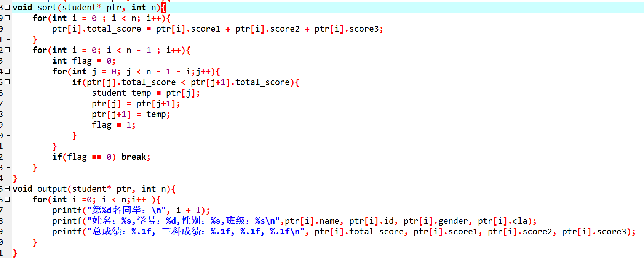Collapse the output function fold marker

(x=7, y=189)
